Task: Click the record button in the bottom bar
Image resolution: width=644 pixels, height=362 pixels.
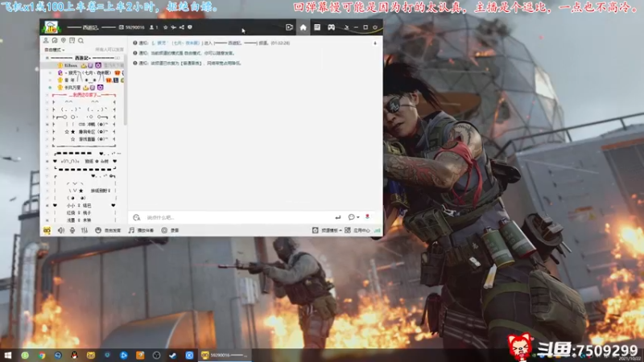Action: point(170,230)
